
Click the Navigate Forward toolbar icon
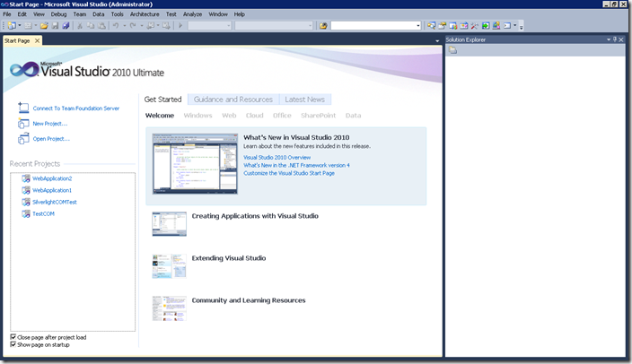pos(166,26)
